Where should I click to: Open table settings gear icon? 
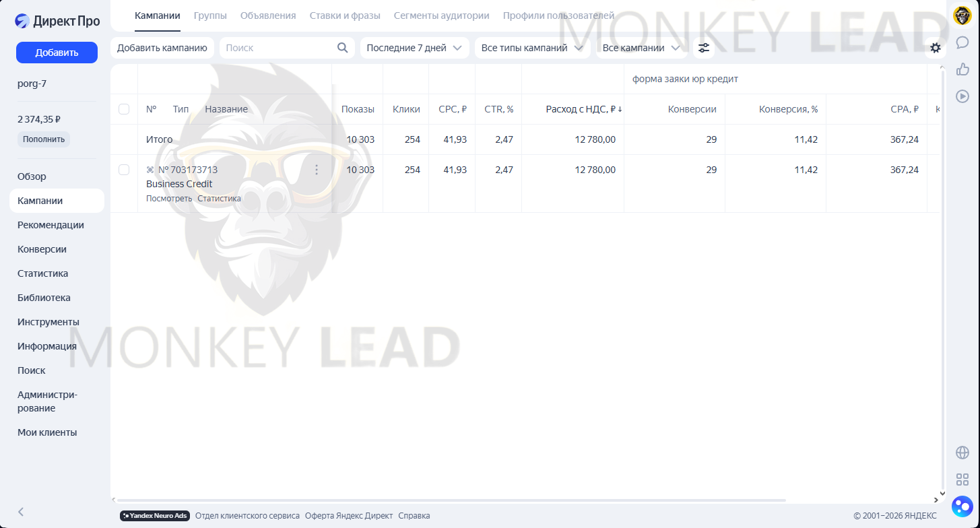(x=935, y=48)
